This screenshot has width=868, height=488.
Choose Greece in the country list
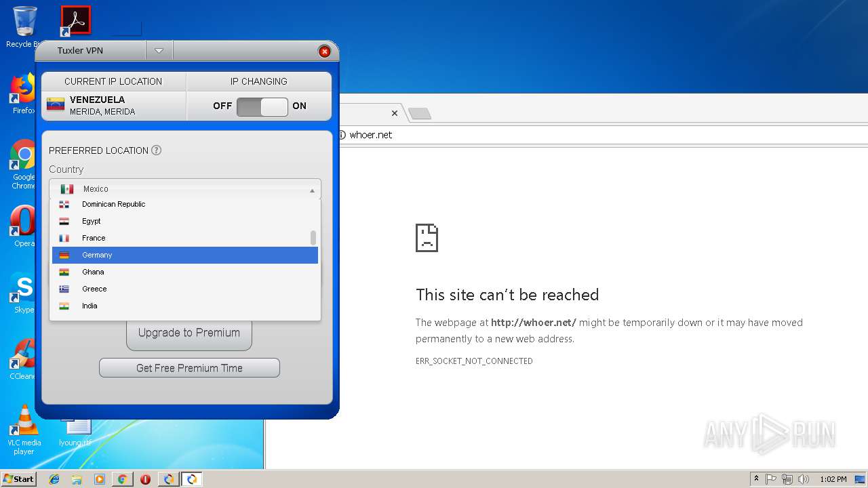tap(185, 289)
